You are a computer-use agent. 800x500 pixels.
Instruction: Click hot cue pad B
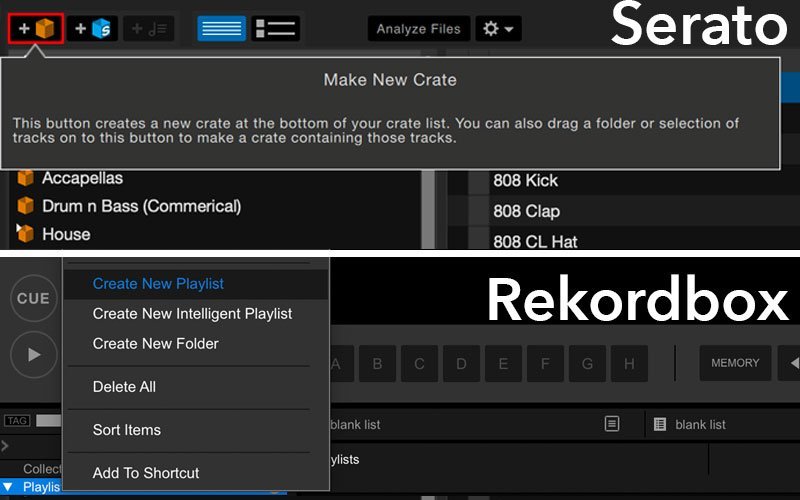[378, 364]
